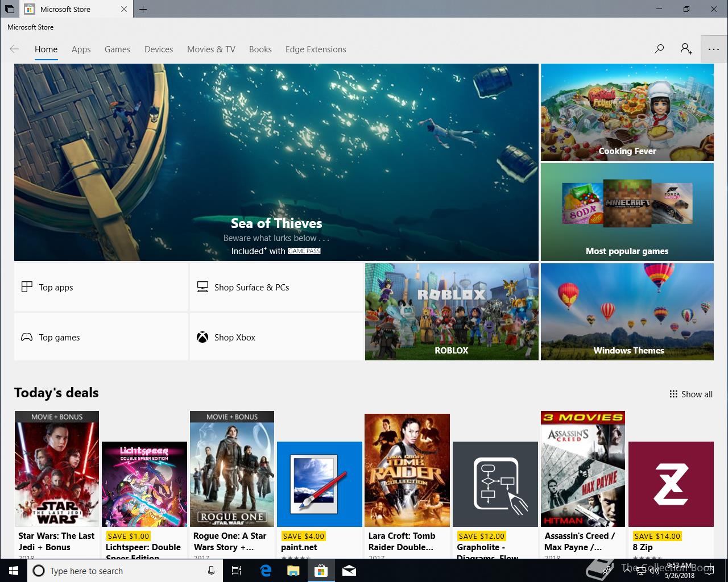Open the Top apps tile
The height and width of the screenshot is (582, 728).
coord(101,287)
